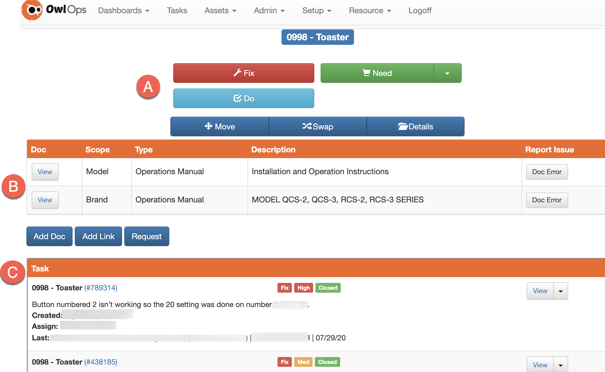Click the Description column header

[x=273, y=150]
